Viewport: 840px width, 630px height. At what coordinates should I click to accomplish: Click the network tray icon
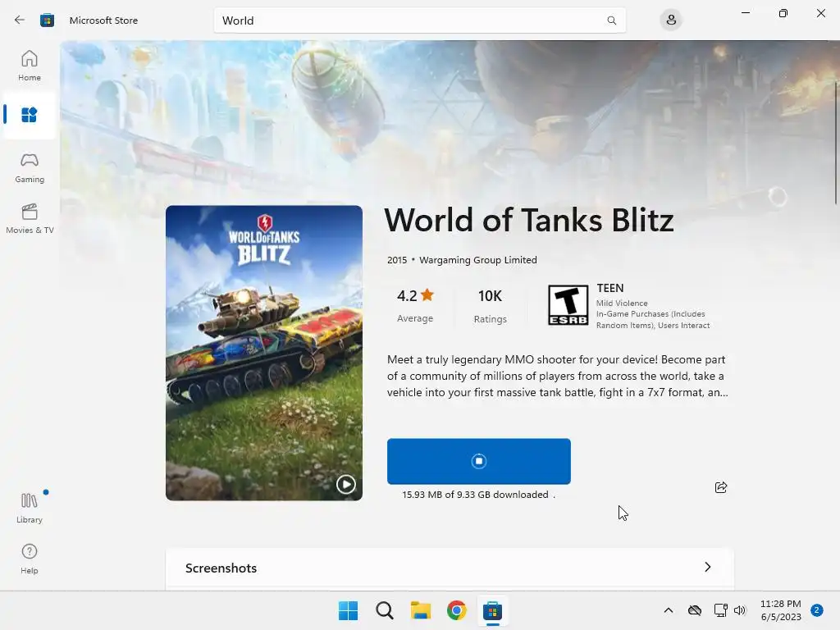point(720,610)
